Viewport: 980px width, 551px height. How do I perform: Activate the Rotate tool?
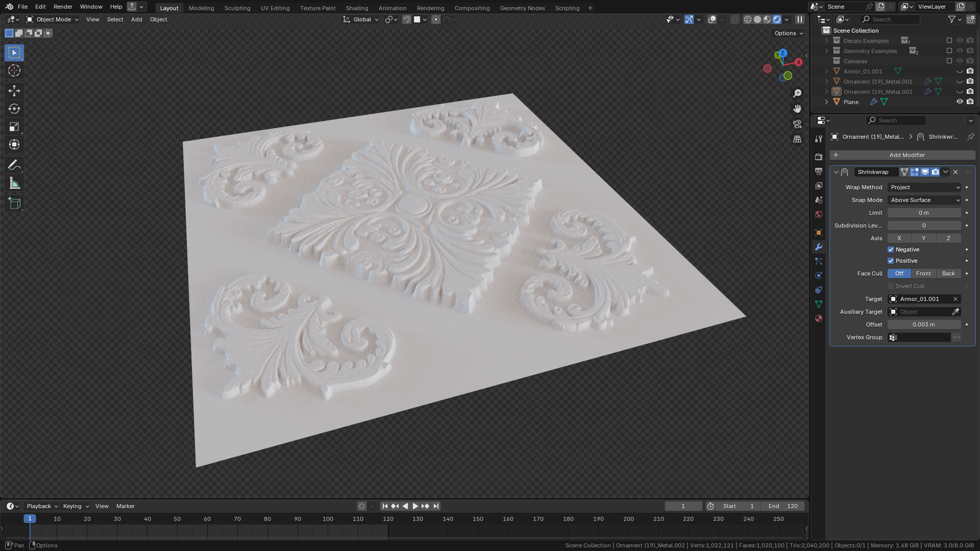click(x=14, y=109)
